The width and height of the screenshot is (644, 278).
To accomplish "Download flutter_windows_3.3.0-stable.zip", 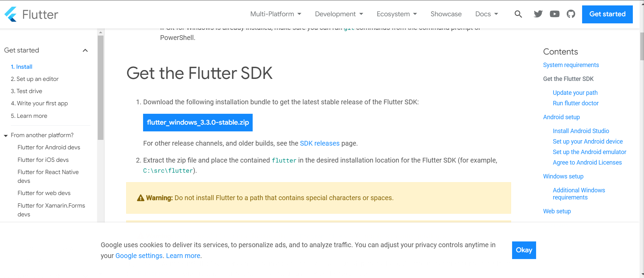I will [x=198, y=123].
